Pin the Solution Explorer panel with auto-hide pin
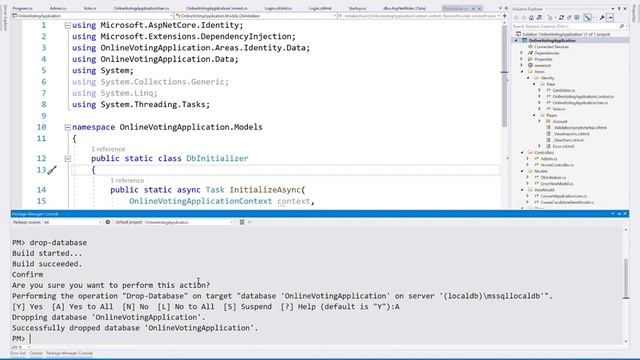 [x=619, y=9]
